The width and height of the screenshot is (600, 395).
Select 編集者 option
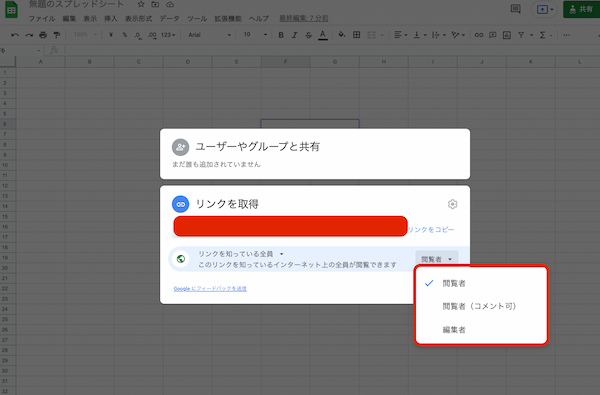481,330
